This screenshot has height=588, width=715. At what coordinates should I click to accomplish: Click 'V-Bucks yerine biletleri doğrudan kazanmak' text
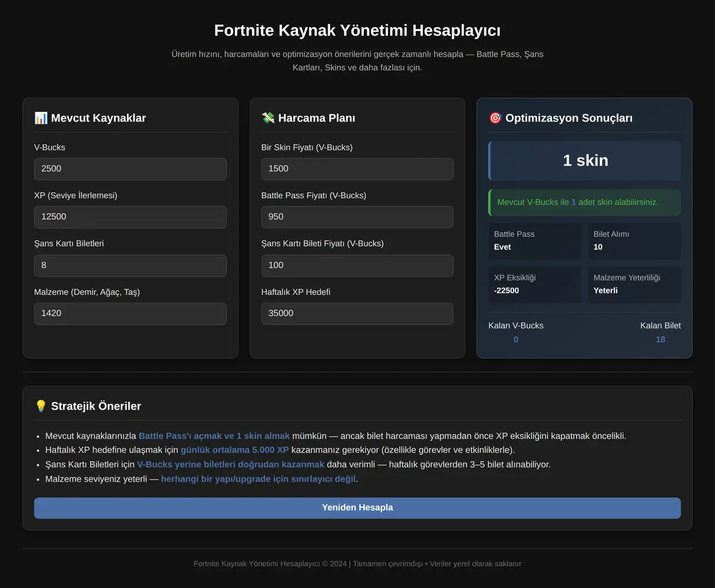231,465
